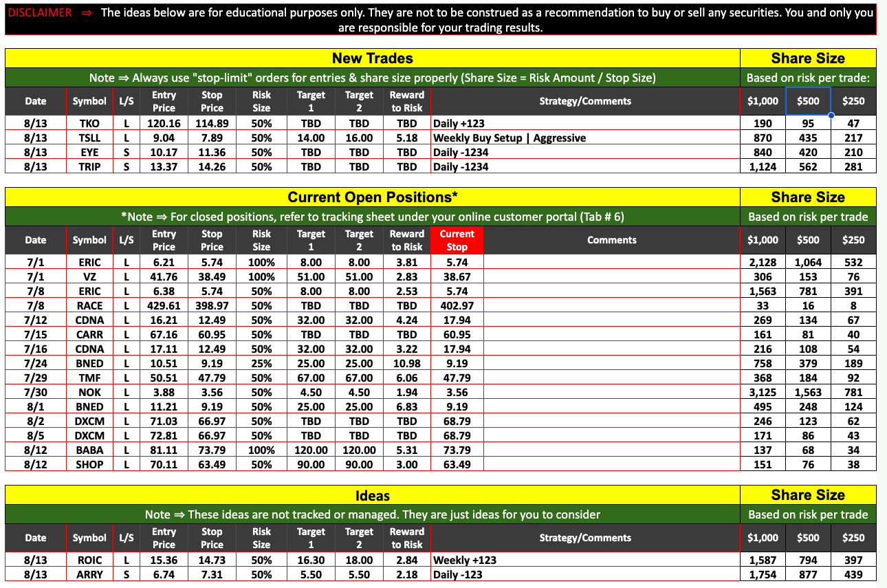887x588 pixels.
Task: Click the blue fill handle on the selected cell
Action: (x=831, y=116)
